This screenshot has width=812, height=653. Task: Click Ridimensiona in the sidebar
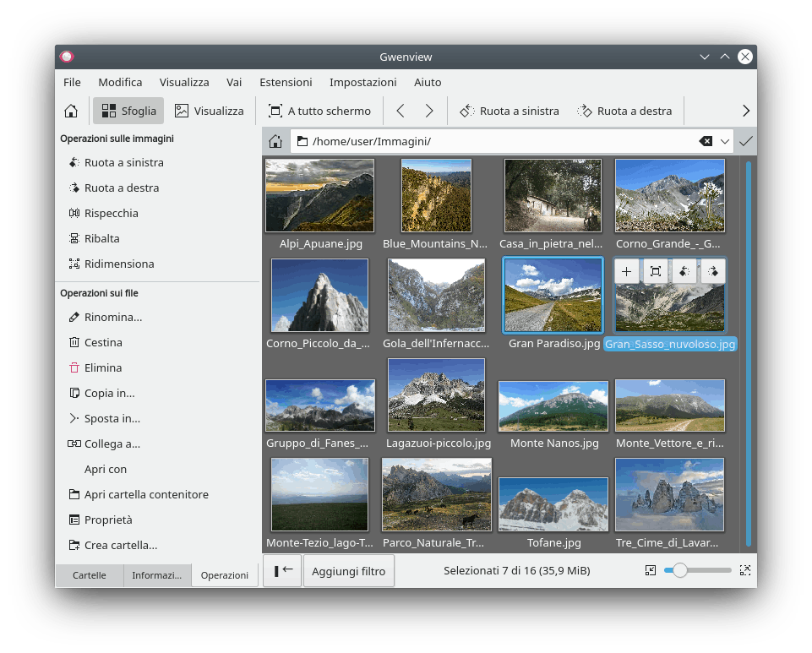(x=118, y=264)
